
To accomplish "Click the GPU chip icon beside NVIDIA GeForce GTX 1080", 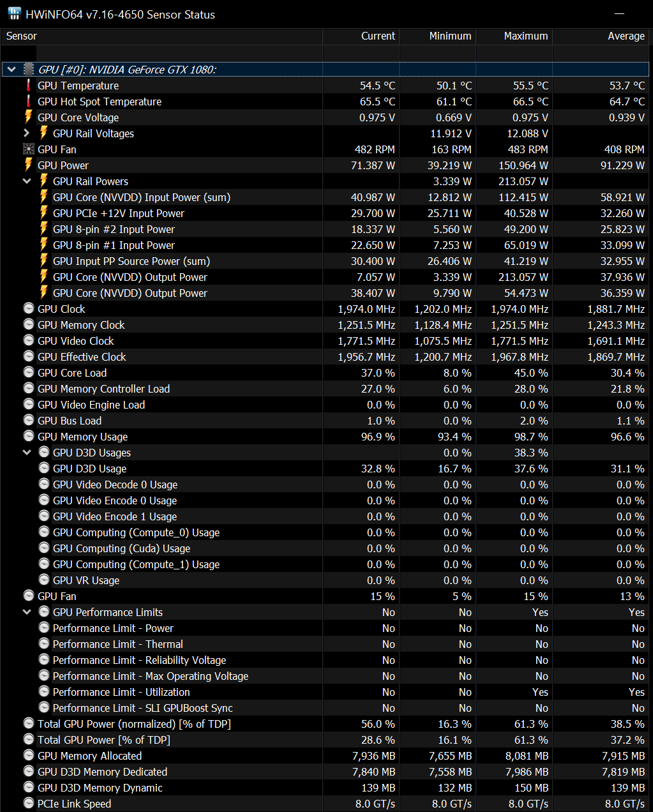I will (29, 69).
